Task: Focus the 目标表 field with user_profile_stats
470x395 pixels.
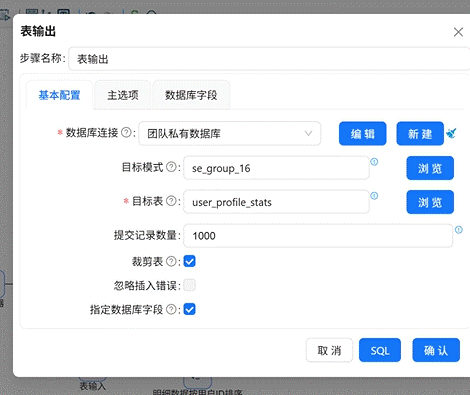Action: (x=276, y=202)
